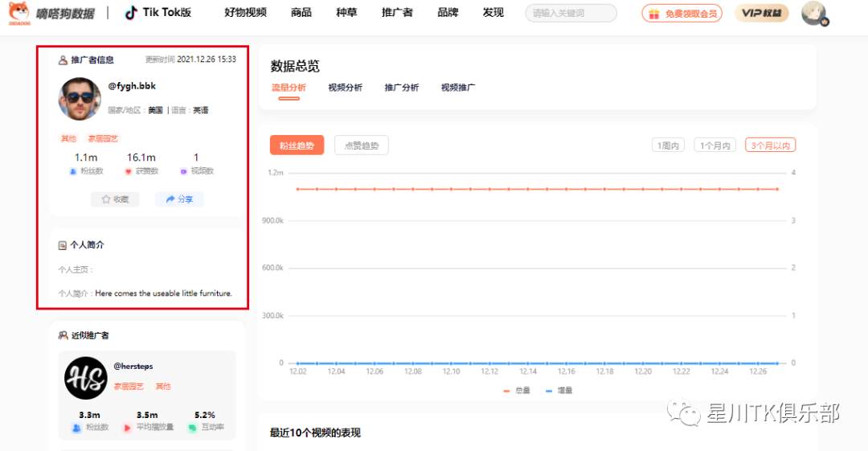Focus the keyword search field
The height and width of the screenshot is (451, 868).
tap(571, 13)
